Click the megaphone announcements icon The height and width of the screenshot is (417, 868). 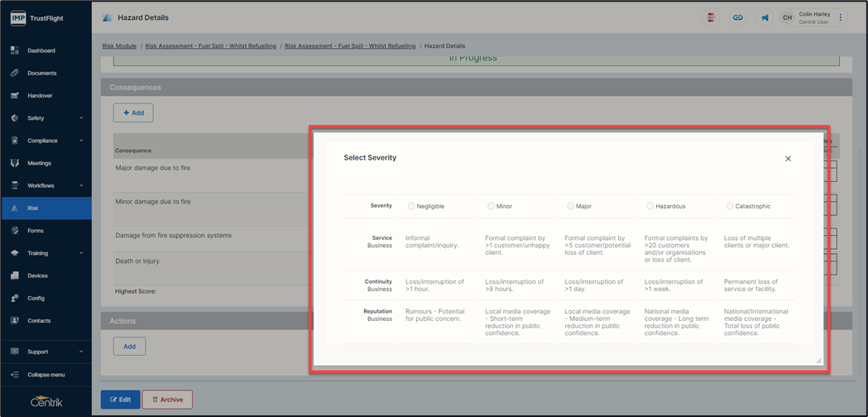(x=765, y=17)
